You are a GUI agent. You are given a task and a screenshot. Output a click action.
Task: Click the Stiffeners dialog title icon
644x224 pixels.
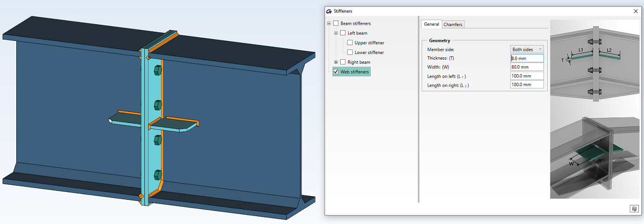329,11
